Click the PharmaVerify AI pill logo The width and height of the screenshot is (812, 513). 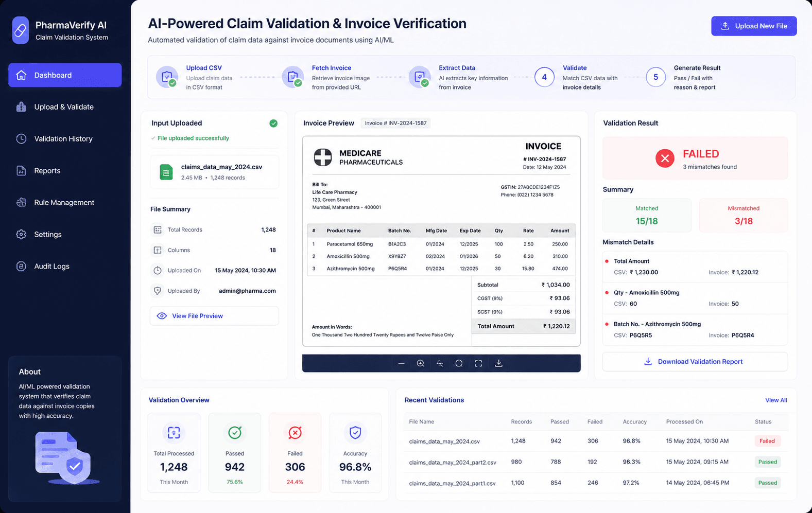tap(21, 30)
